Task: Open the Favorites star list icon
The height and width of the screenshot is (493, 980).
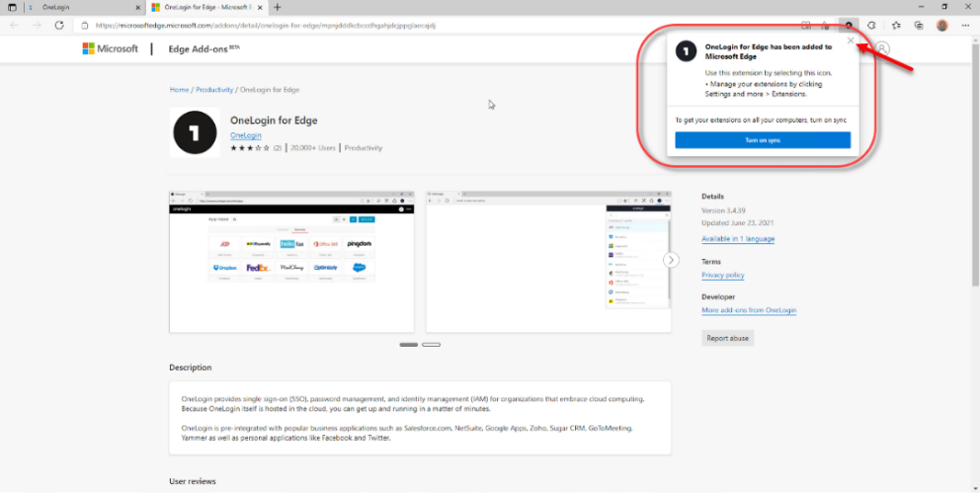Action: pyautogui.click(x=895, y=25)
